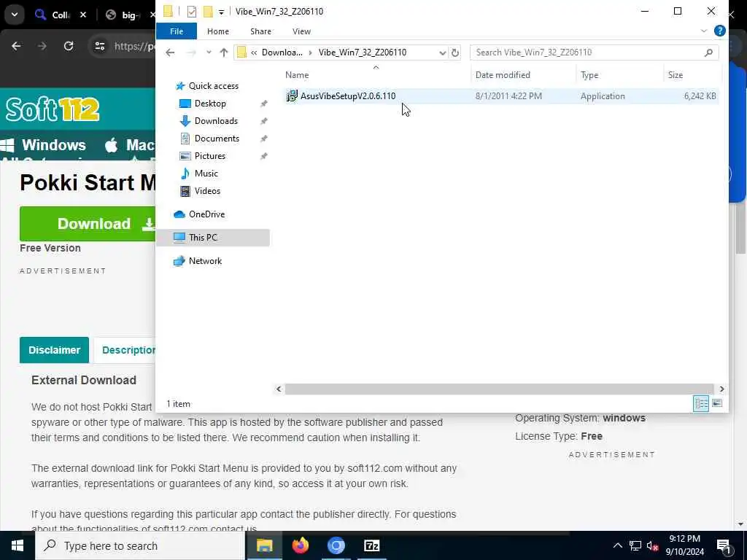747x560 pixels.
Task: Open File Explorer from taskbar
Action: tap(264, 545)
